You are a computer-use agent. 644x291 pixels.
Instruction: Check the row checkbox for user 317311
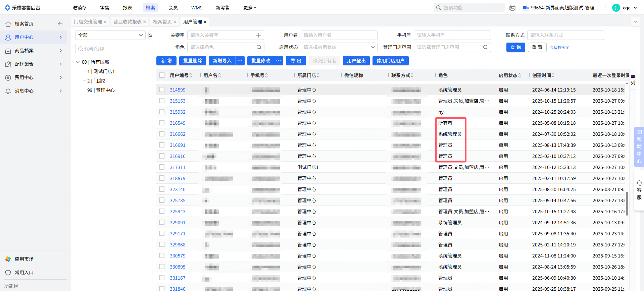[x=162, y=167]
